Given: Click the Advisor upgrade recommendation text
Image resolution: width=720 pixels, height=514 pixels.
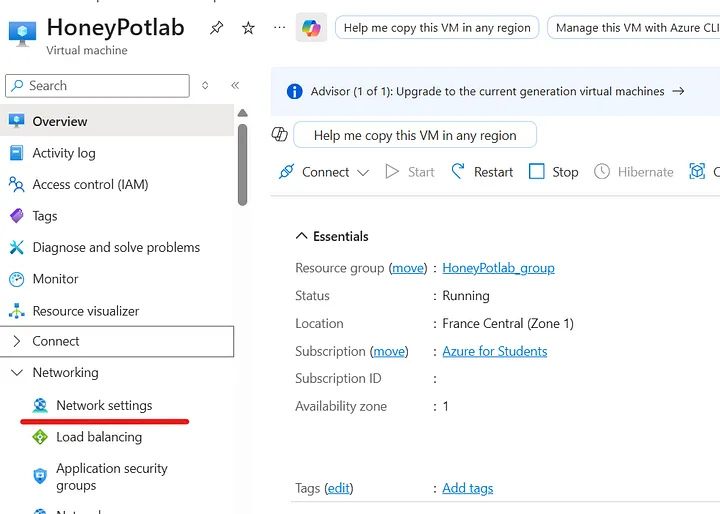Looking at the screenshot, I should click(x=487, y=91).
